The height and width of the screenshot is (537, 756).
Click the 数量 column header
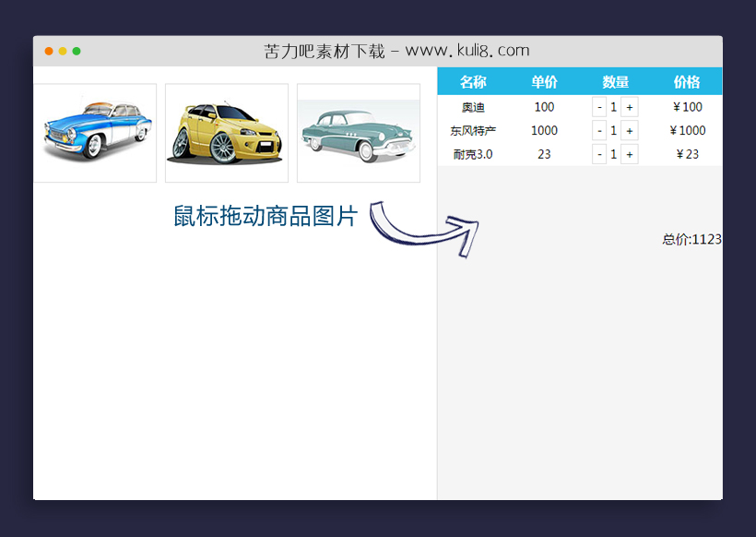click(614, 82)
